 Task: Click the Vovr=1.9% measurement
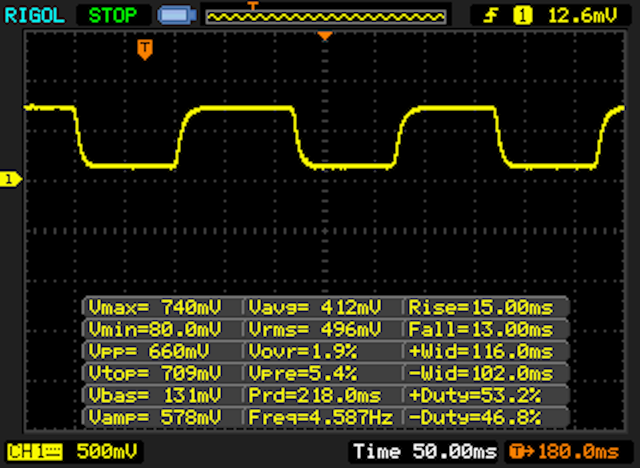point(303,351)
